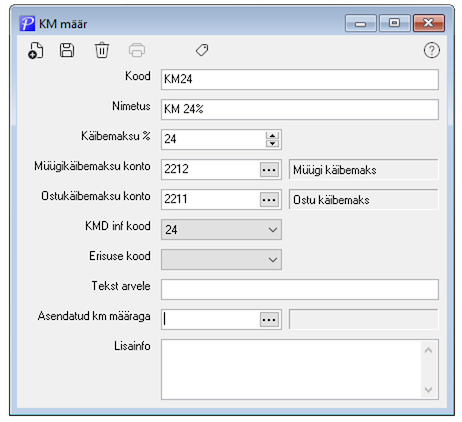Open help via question mark icon

[x=432, y=50]
